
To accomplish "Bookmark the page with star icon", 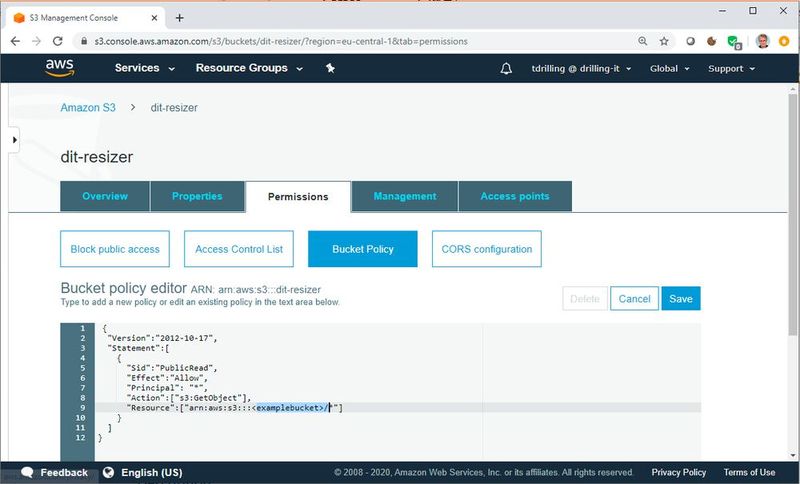I will click(x=664, y=41).
